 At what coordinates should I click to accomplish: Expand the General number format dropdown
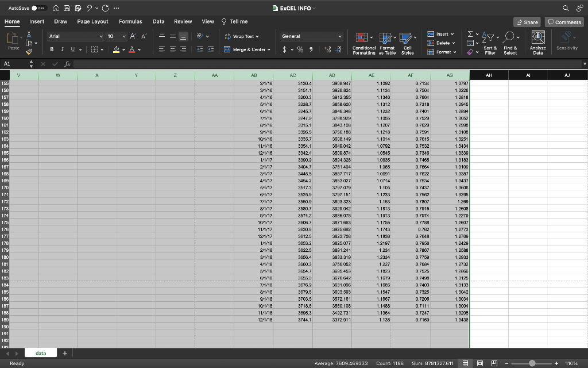[x=340, y=36]
